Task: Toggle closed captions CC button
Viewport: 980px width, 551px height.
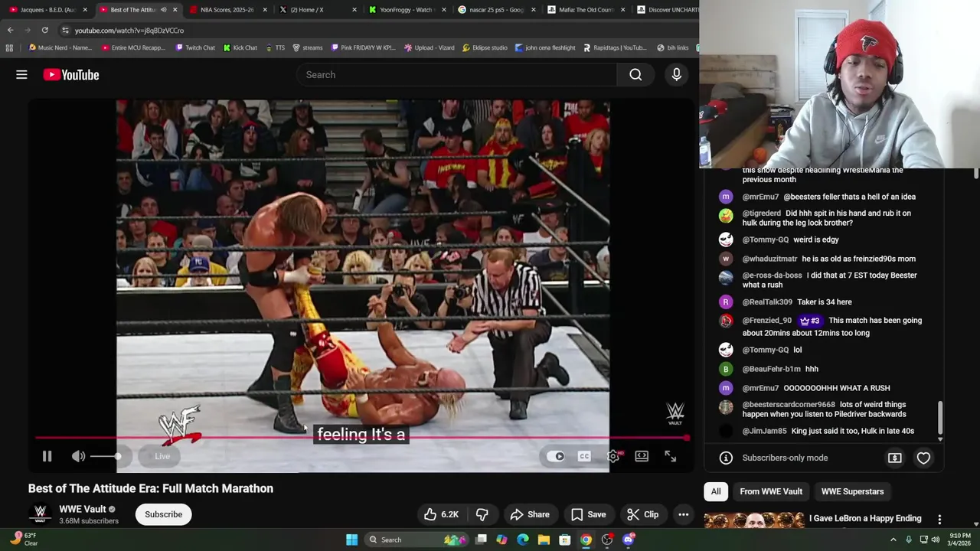Action: [584, 456]
